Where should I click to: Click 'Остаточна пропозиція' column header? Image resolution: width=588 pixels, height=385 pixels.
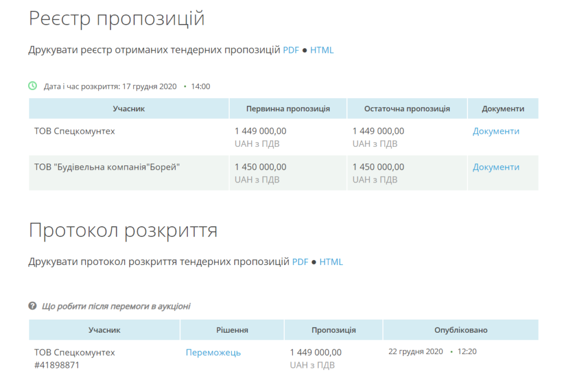click(x=407, y=108)
